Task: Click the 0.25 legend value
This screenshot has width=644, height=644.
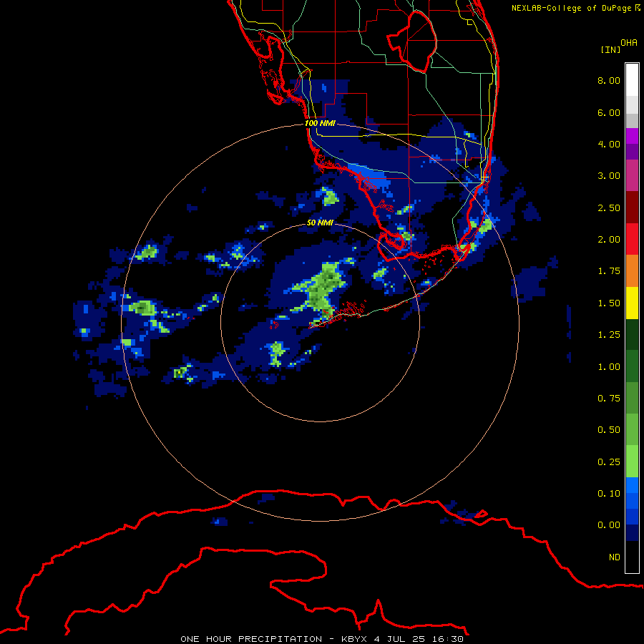Action: tap(609, 462)
